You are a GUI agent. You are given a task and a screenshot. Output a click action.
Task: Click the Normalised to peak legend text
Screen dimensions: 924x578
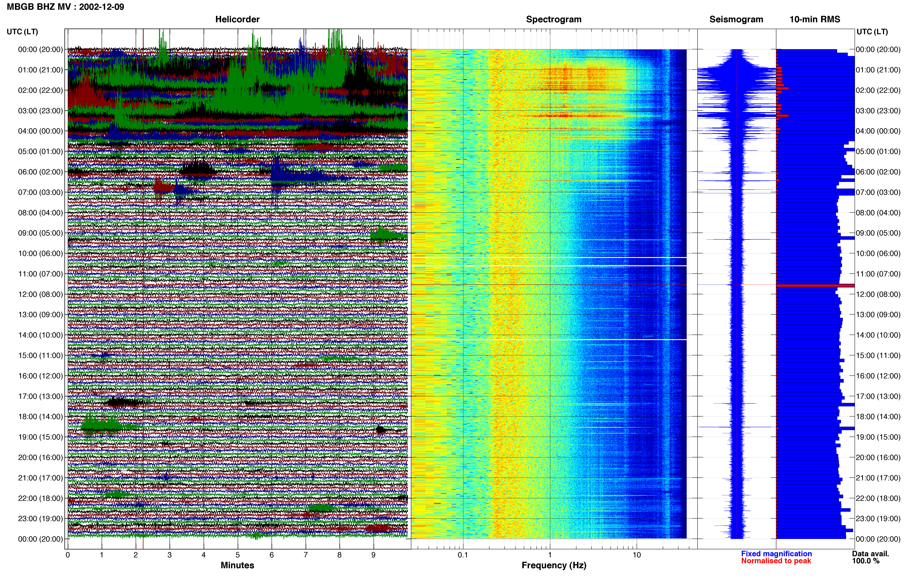(776, 561)
